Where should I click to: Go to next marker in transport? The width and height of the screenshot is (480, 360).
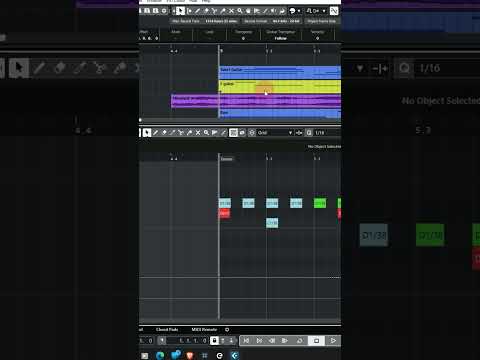point(259,341)
